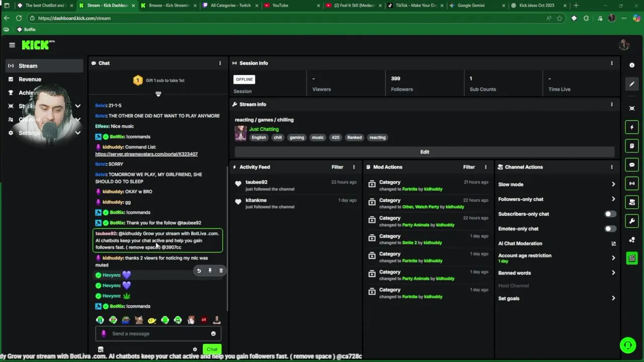
Task: Delete the highlighted Hevynn chat message
Action: 221,270
